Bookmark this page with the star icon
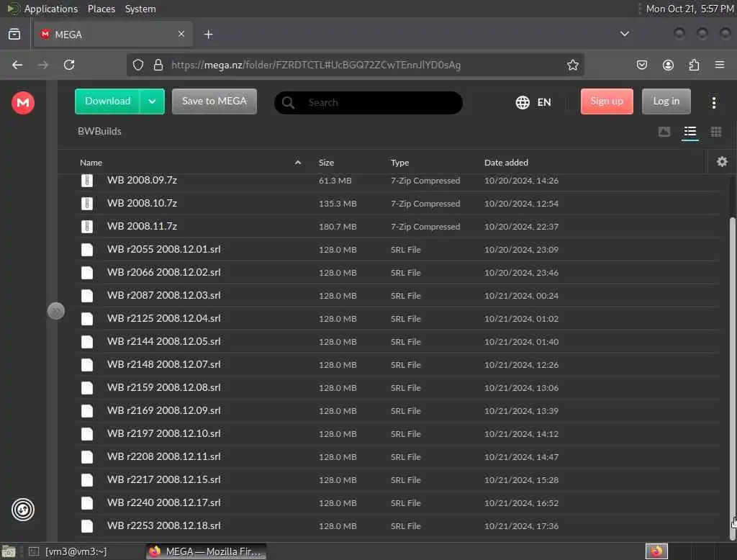The image size is (737, 560). [x=572, y=65]
